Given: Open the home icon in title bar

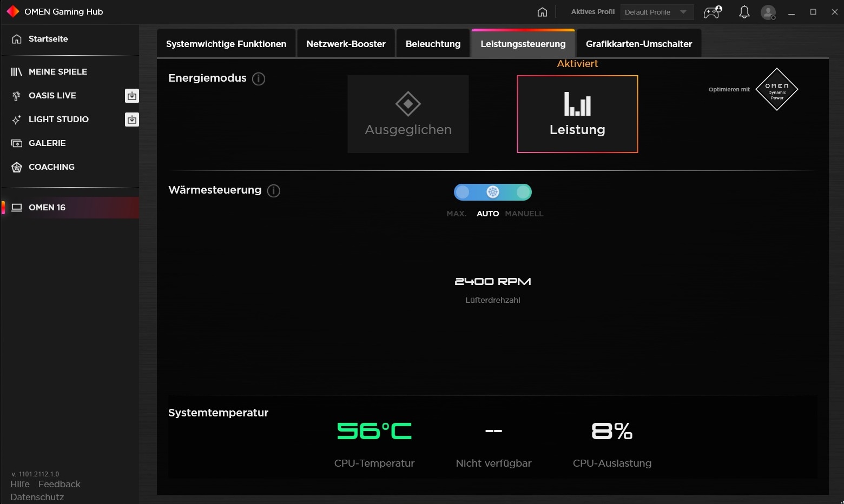Looking at the screenshot, I should tap(542, 12).
